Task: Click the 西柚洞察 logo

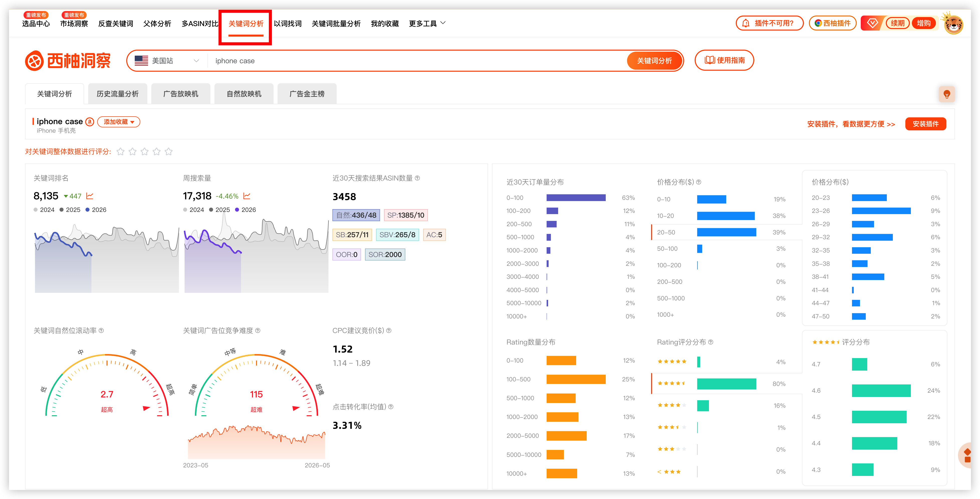Action: click(x=68, y=61)
